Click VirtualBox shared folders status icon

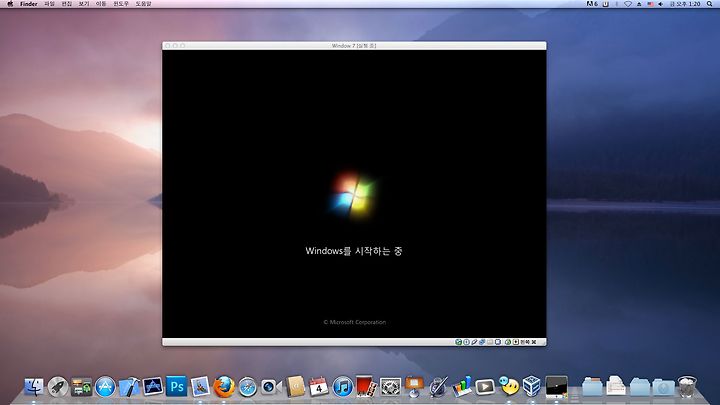(490, 342)
